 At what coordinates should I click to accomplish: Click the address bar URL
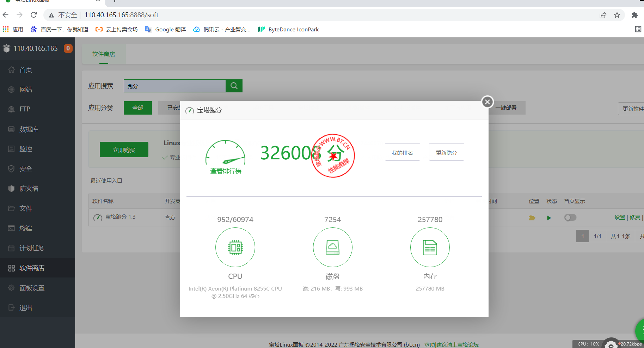point(121,15)
